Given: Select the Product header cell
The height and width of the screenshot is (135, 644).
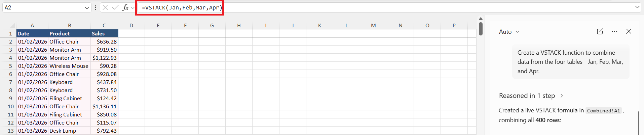Looking at the screenshot, I should (70, 33).
